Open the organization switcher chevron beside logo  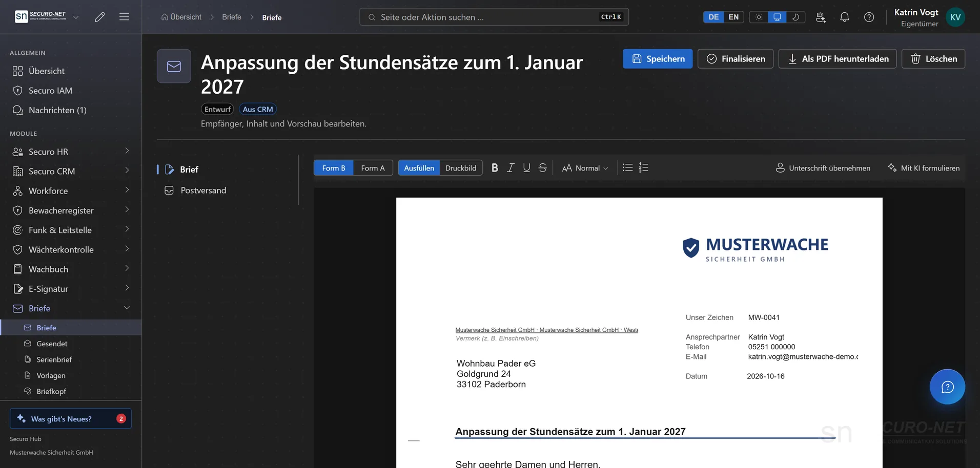click(x=76, y=17)
